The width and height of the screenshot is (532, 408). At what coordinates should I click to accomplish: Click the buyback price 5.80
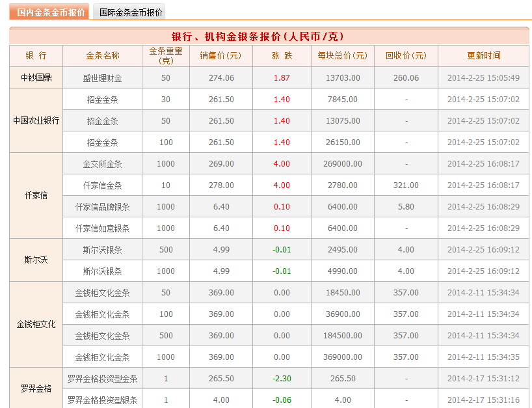tap(406, 207)
